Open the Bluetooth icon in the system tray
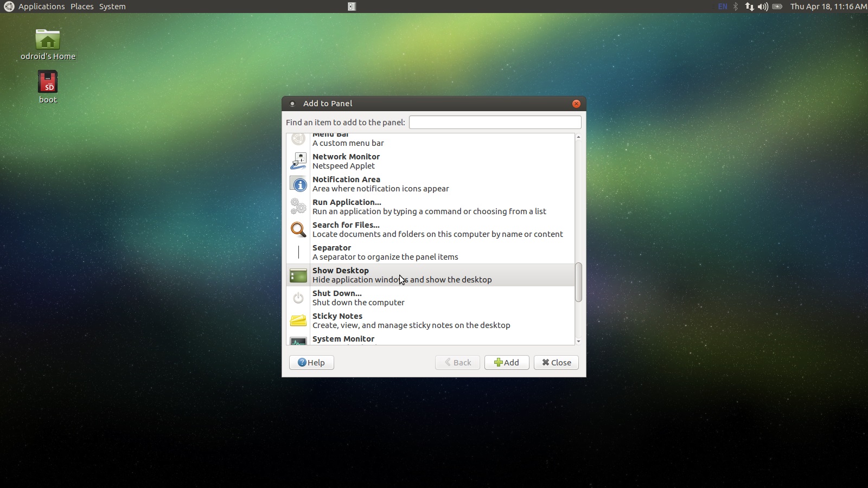 pos(736,7)
